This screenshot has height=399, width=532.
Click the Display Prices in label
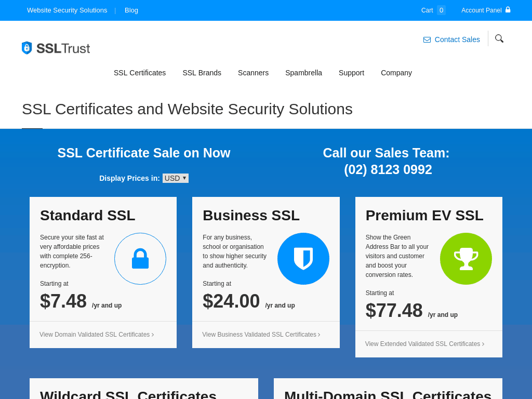pyautogui.click(x=129, y=179)
